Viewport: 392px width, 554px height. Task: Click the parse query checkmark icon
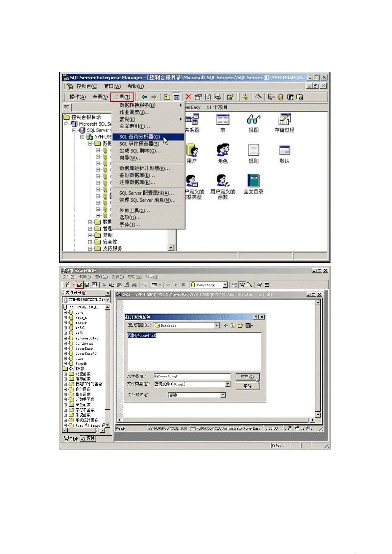point(168,285)
